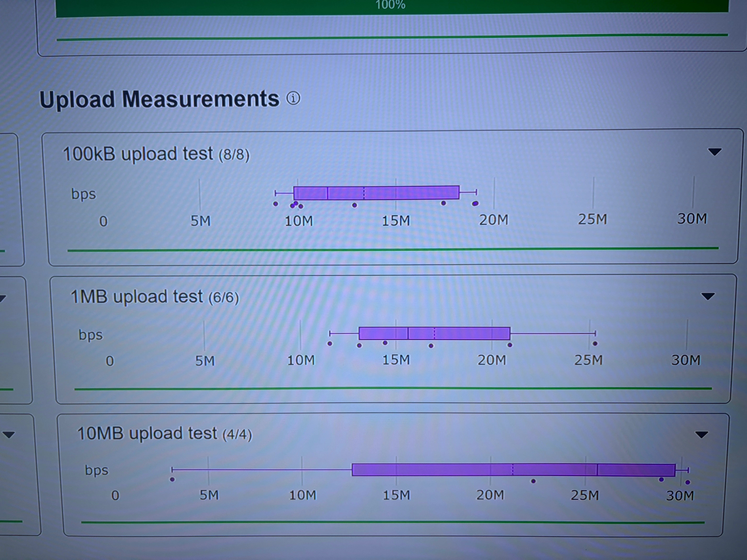Expand the left panel's bottom dropdown arrow
The width and height of the screenshot is (747, 560).
point(9,434)
